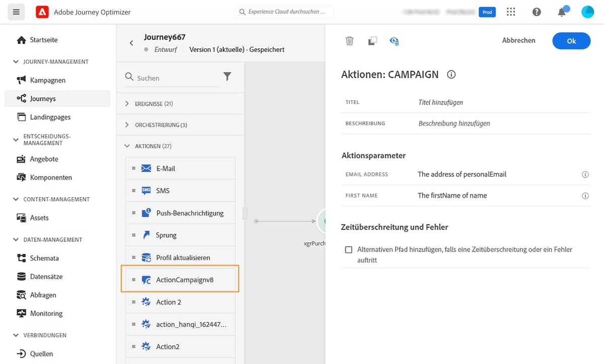Toggle the blue read-view eye icon
This screenshot has width=604, height=364.
[x=395, y=41]
